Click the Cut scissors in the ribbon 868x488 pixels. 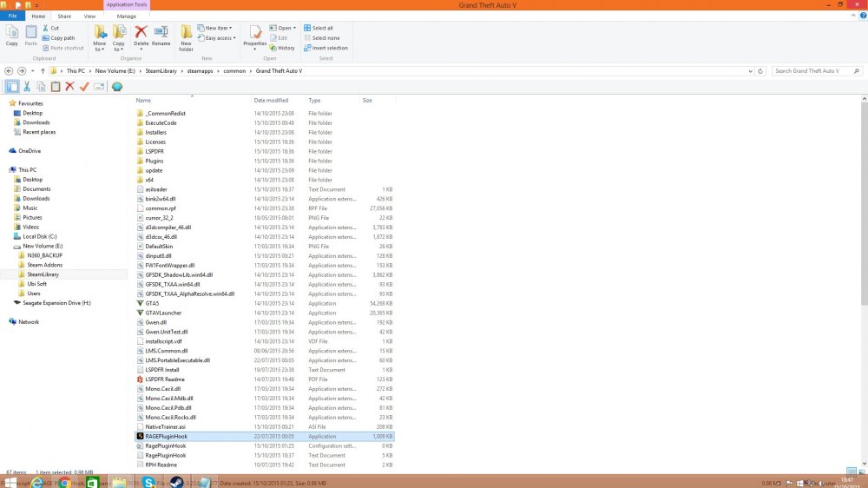51,28
